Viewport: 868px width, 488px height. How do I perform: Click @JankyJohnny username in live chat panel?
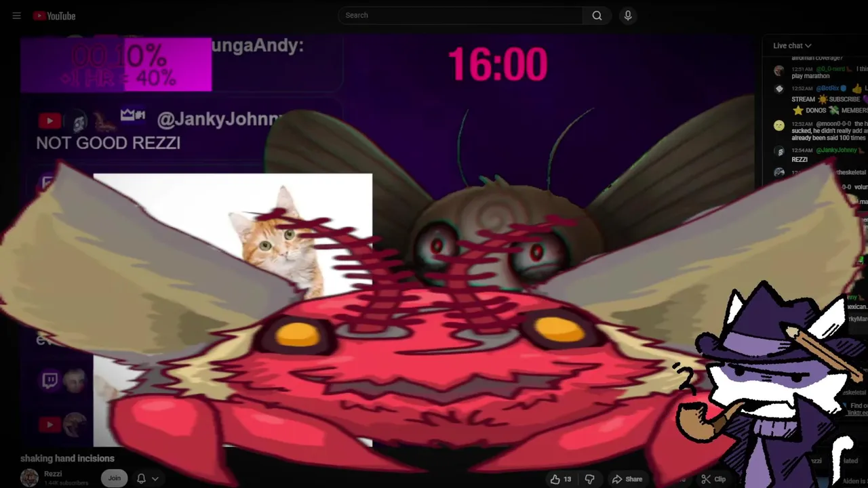[836, 150]
